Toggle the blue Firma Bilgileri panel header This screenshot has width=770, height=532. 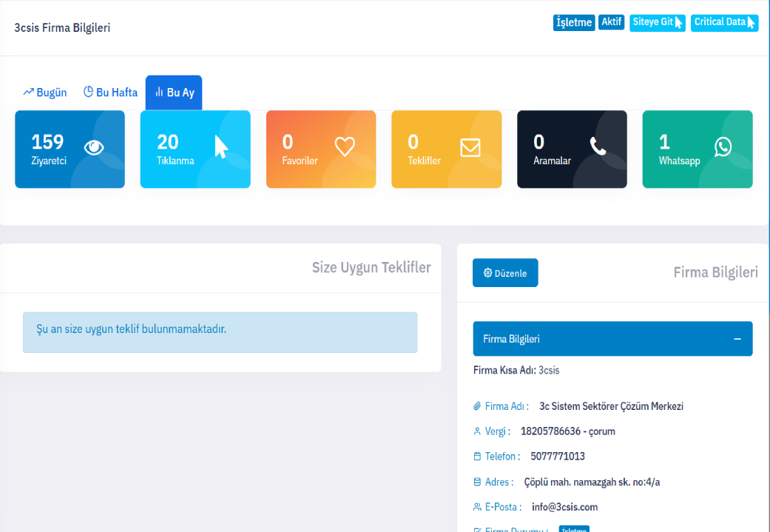point(592,339)
